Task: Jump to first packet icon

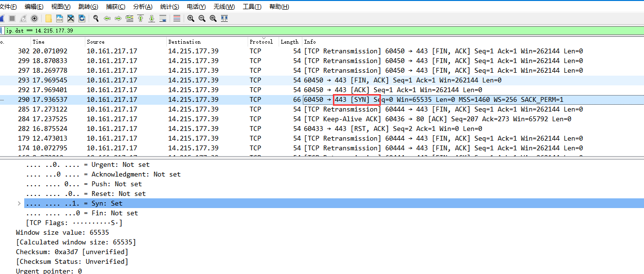Action: 141,18
